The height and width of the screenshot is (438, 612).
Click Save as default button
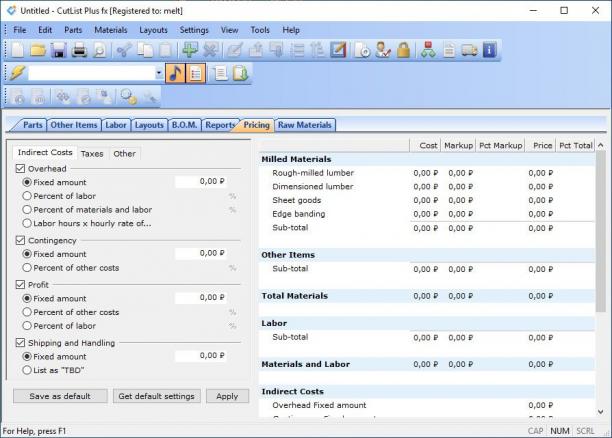tap(60, 396)
